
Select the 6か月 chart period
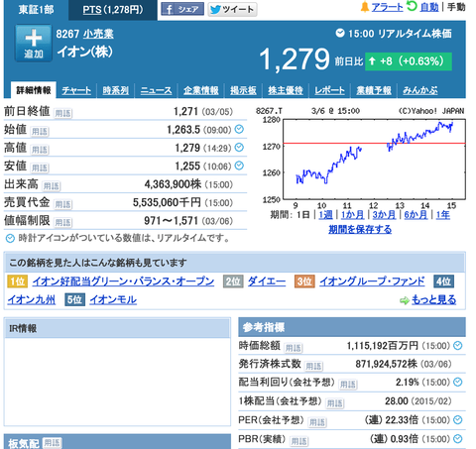coord(416,215)
